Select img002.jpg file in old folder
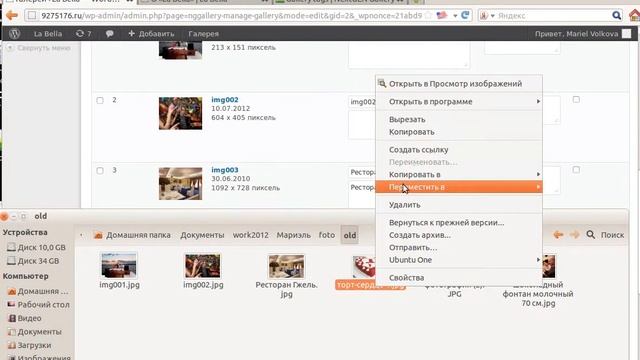The width and height of the screenshot is (640, 360). (203, 271)
